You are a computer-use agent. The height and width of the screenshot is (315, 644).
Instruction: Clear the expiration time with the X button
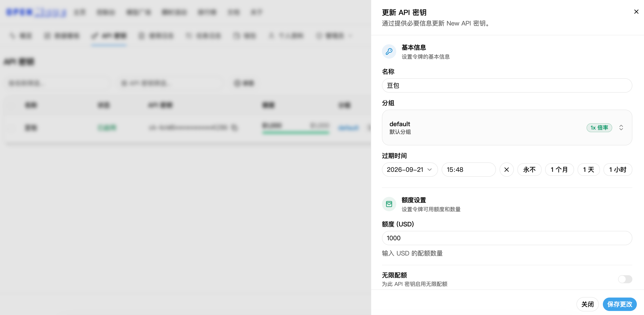[x=506, y=170]
